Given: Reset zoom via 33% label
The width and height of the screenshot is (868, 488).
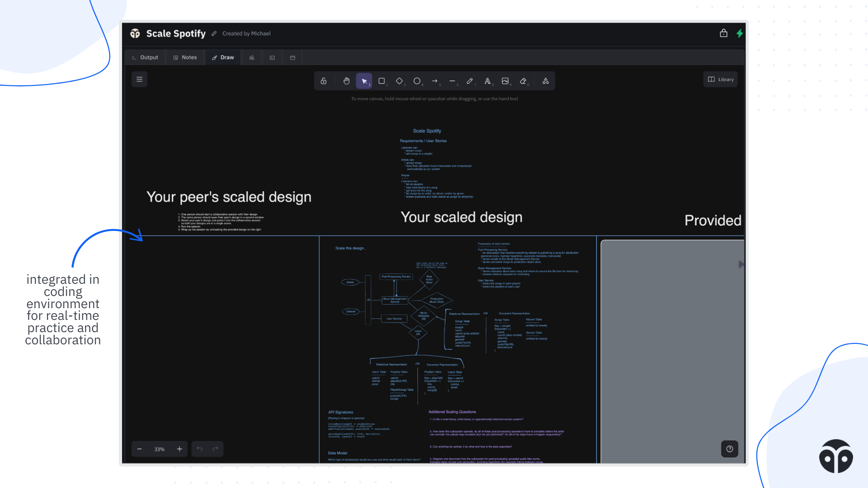Looking at the screenshot, I should pos(159,449).
